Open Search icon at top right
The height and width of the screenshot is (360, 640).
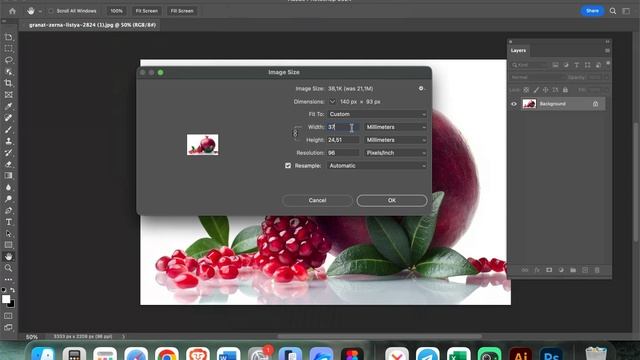pyautogui.click(x=613, y=11)
